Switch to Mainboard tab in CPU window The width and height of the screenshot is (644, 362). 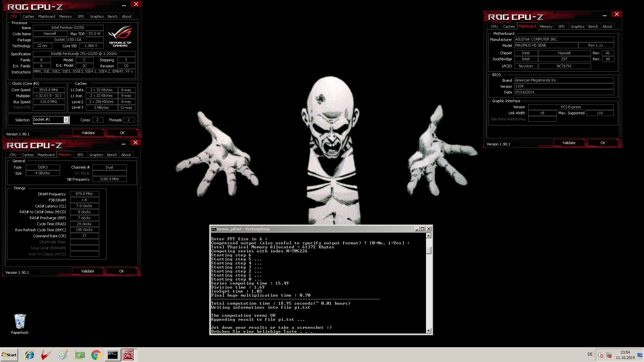pos(47,16)
